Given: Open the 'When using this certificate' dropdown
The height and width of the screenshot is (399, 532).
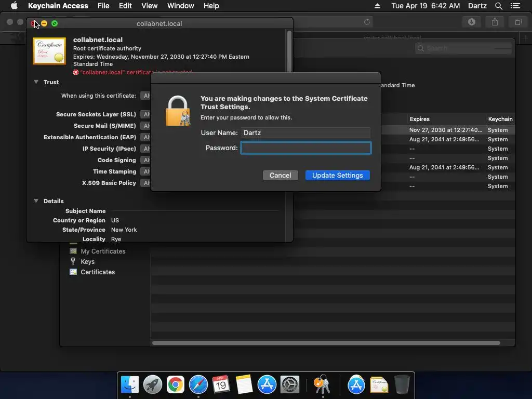Looking at the screenshot, I should [145, 96].
